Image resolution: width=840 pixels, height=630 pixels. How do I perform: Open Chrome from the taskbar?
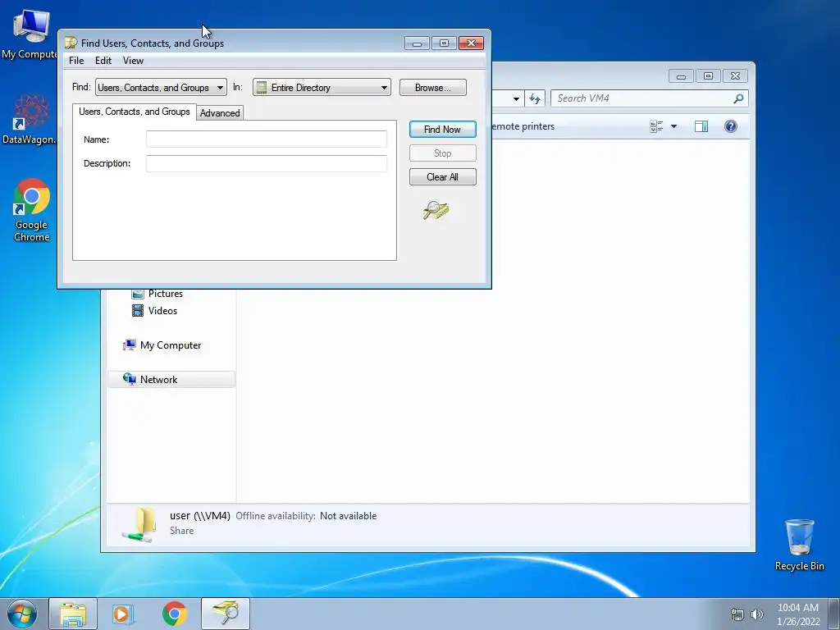174,614
